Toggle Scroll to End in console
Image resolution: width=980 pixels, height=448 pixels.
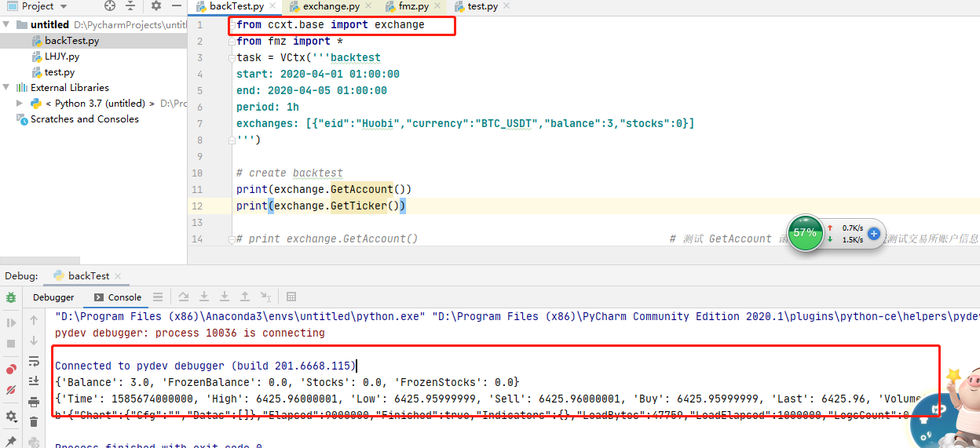click(34, 381)
